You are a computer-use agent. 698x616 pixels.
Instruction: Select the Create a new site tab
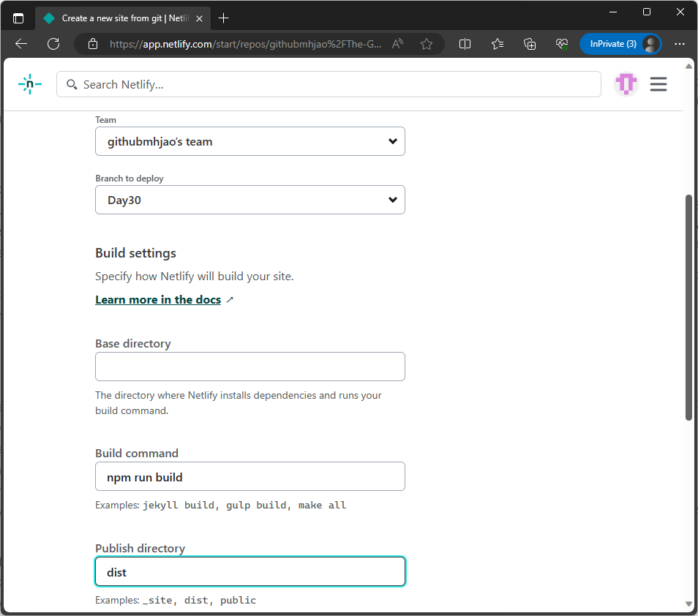pyautogui.click(x=123, y=18)
